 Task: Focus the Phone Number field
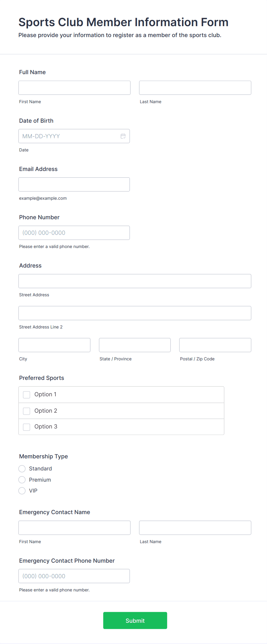coord(74,233)
